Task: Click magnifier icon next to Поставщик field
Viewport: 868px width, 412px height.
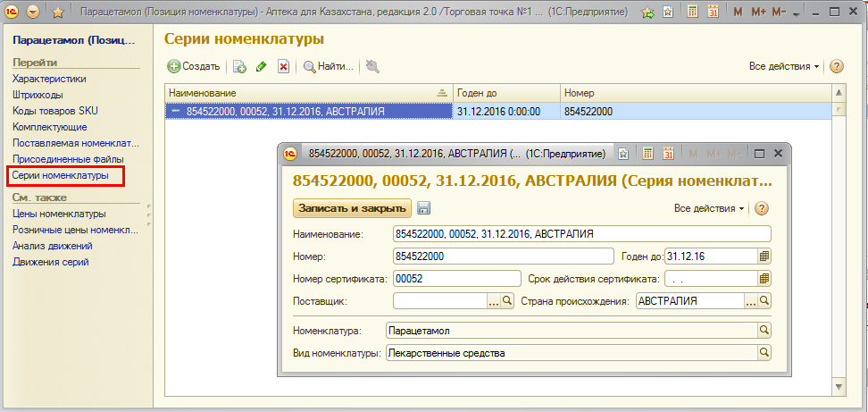Action: click(508, 301)
